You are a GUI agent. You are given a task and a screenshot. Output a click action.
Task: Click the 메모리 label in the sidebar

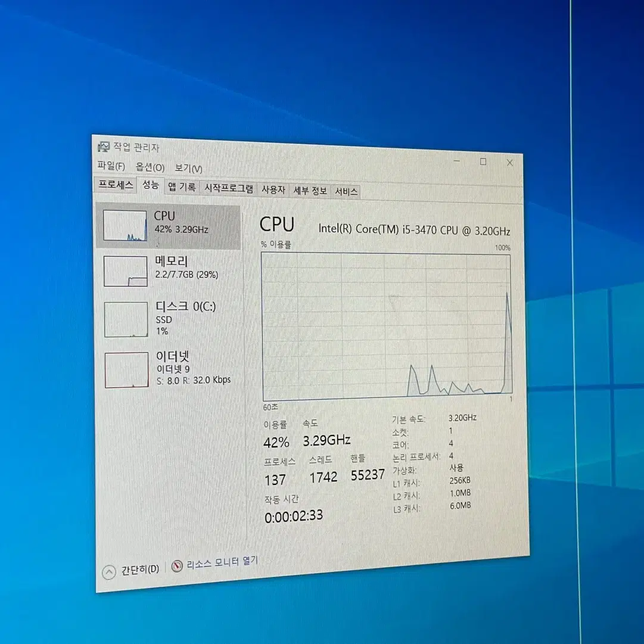coord(171,261)
